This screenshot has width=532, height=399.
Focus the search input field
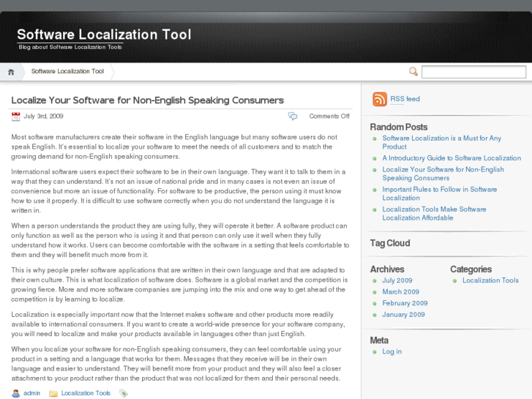pos(473,72)
